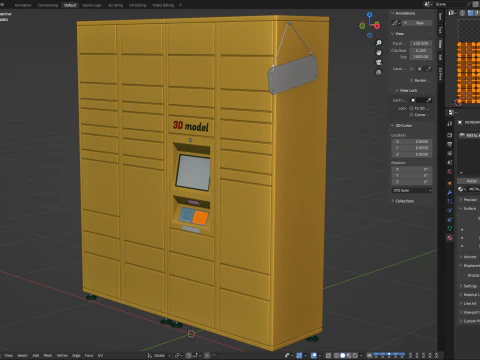Open XYZ Euler rotation mode dropdown
Image resolution: width=480 pixels, height=360 pixels.
coord(412,190)
